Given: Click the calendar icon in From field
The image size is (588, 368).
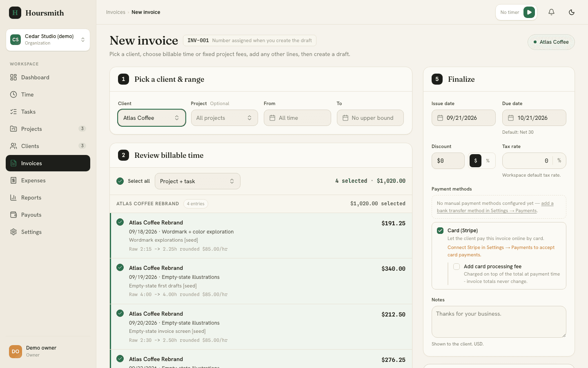Looking at the screenshot, I should click(272, 118).
